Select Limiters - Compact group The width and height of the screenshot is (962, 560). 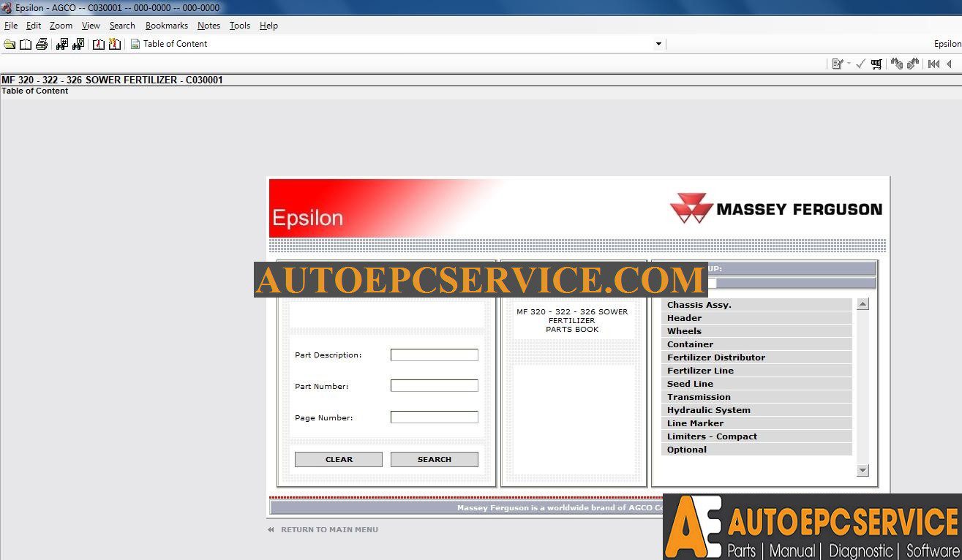(756, 436)
